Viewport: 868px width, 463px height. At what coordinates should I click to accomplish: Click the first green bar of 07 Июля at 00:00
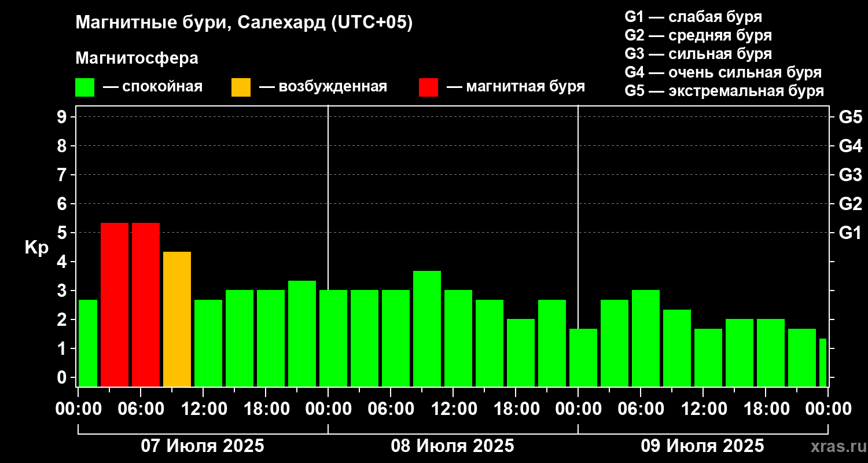click(x=88, y=343)
